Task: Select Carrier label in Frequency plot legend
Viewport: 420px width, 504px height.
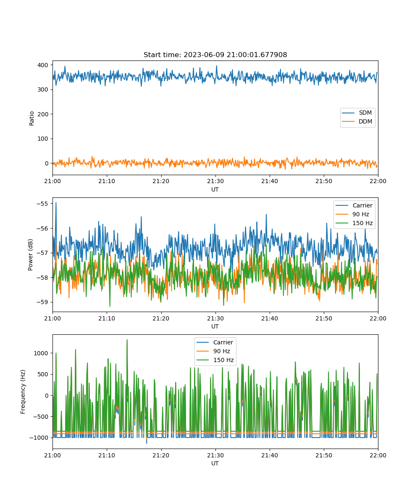Action: click(223, 342)
